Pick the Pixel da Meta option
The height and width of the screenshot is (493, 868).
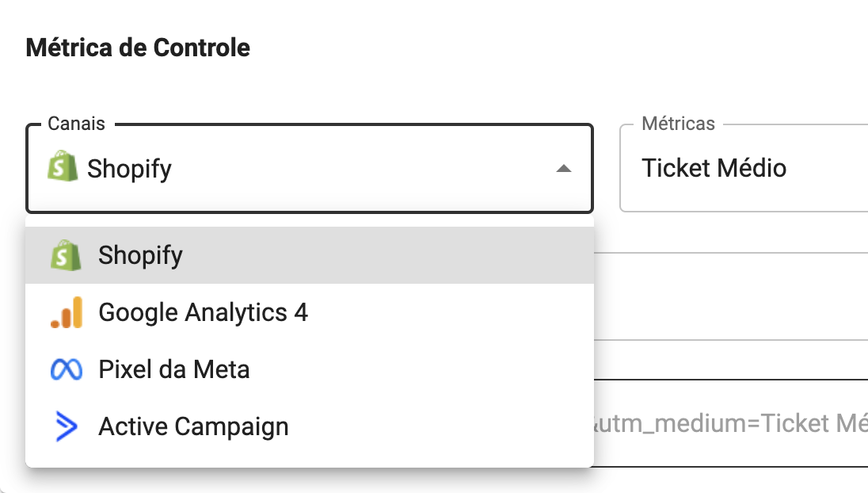click(310, 369)
